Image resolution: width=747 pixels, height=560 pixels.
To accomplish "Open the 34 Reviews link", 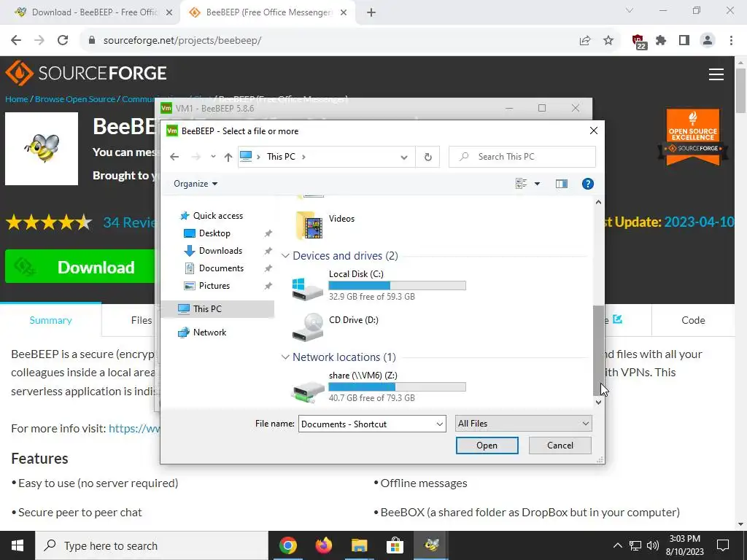I will point(130,222).
